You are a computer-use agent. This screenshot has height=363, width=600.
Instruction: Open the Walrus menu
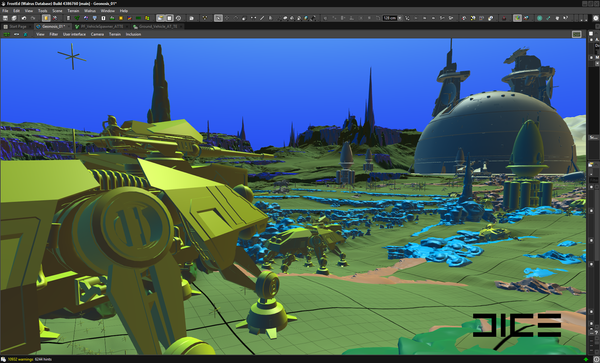tap(90, 11)
